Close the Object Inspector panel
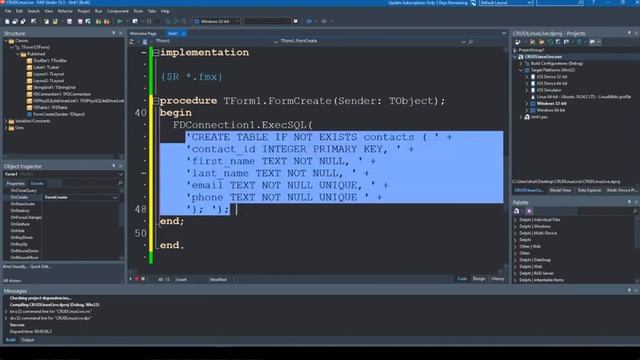 pos(121,166)
